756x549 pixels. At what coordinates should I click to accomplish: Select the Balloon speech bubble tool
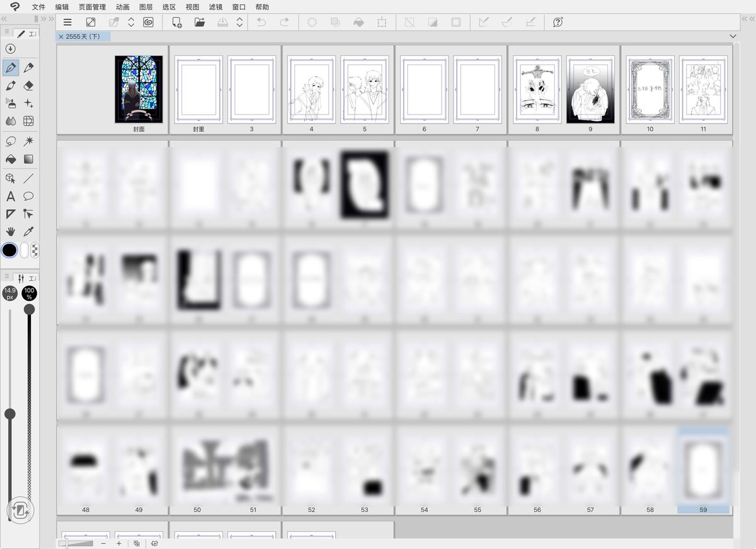click(x=28, y=196)
